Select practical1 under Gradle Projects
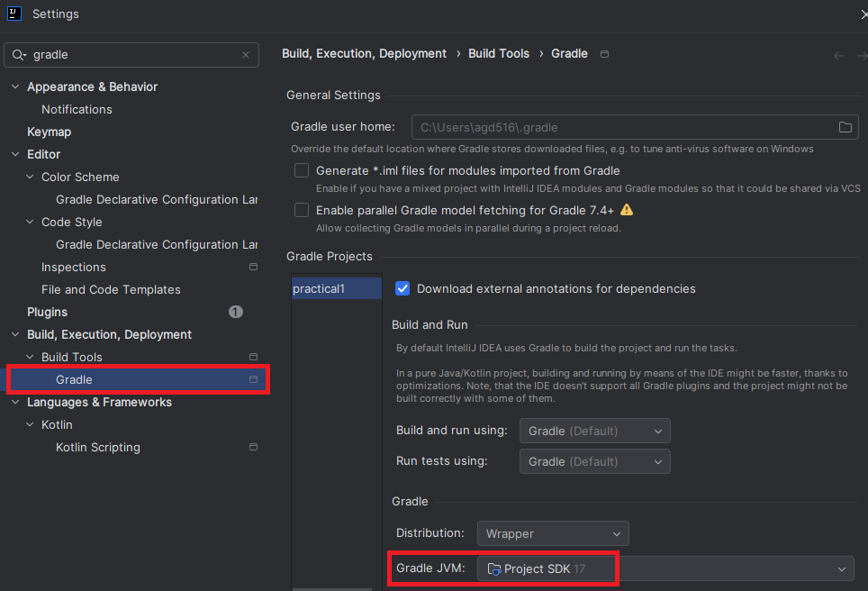The image size is (868, 591). point(336,286)
